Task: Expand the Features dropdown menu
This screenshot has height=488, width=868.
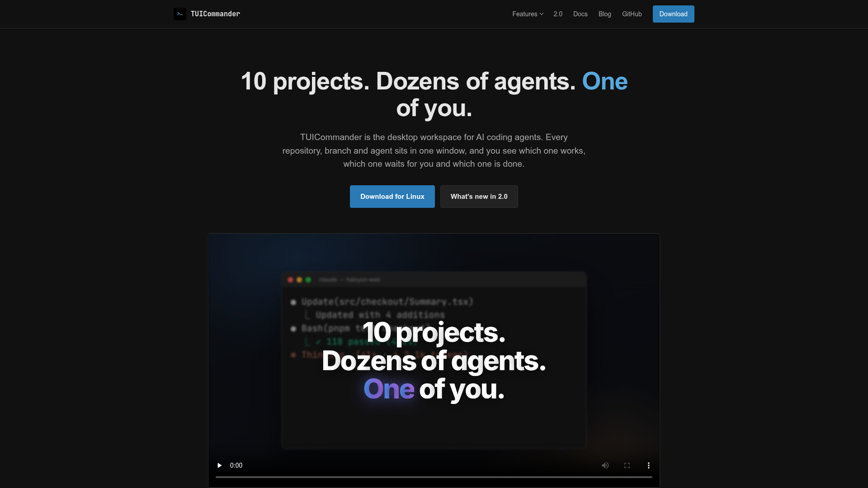Action: [528, 14]
